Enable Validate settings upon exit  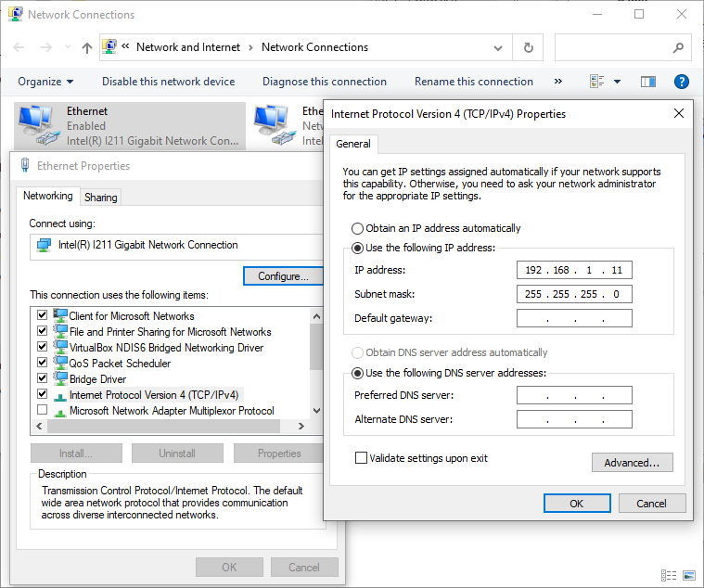tap(361, 458)
